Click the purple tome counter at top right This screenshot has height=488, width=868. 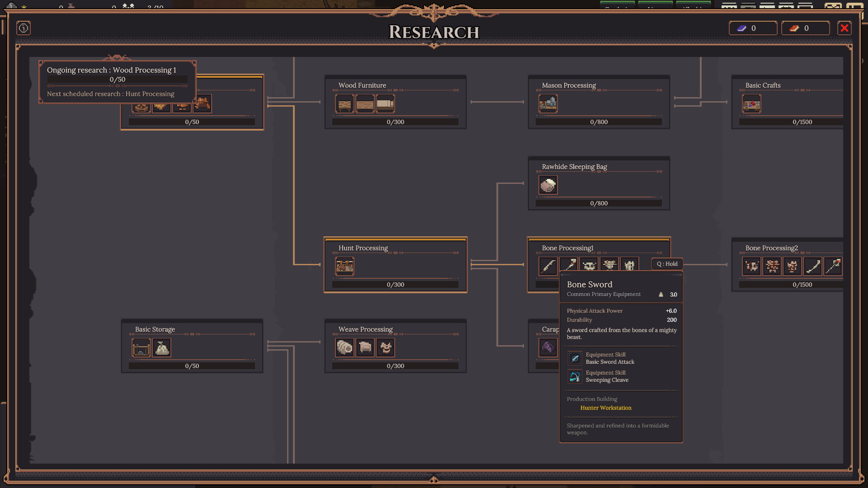[753, 28]
